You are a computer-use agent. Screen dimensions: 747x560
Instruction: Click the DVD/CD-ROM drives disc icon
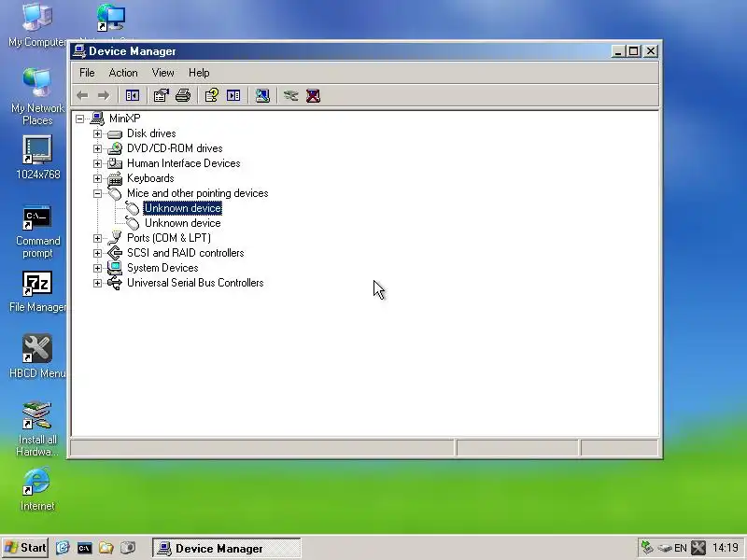click(115, 148)
